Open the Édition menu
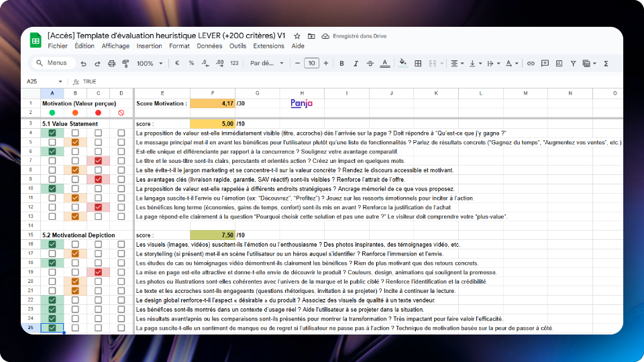The image size is (644, 362). pyautogui.click(x=85, y=46)
